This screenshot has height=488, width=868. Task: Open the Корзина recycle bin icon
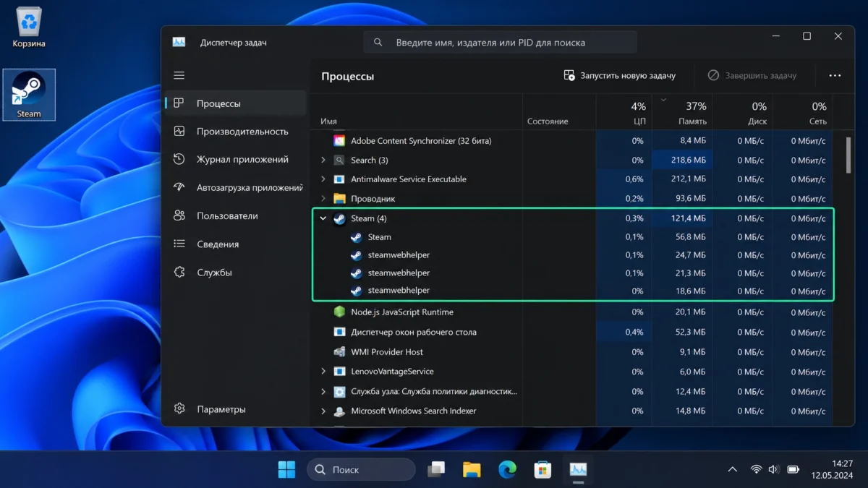pyautogui.click(x=29, y=27)
